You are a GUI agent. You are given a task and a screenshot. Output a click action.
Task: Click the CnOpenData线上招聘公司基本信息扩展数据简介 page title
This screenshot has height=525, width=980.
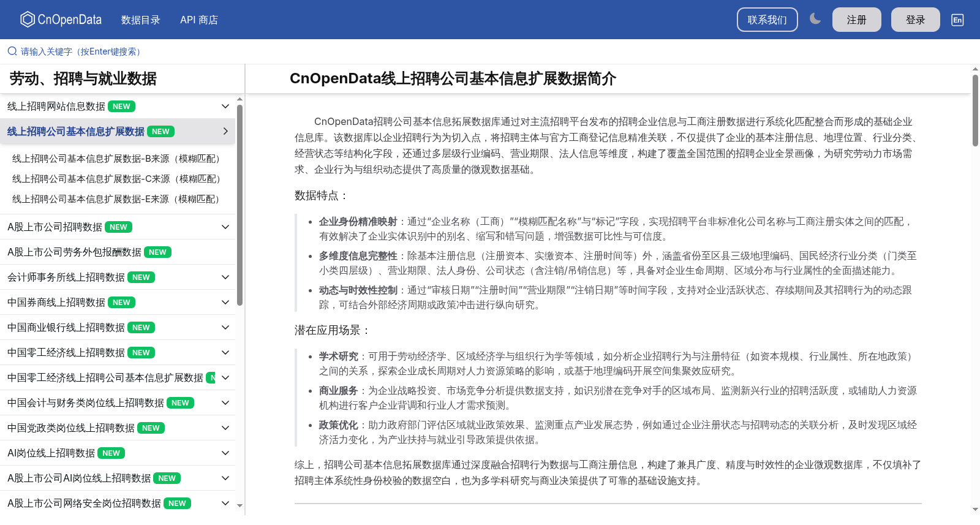coord(453,78)
